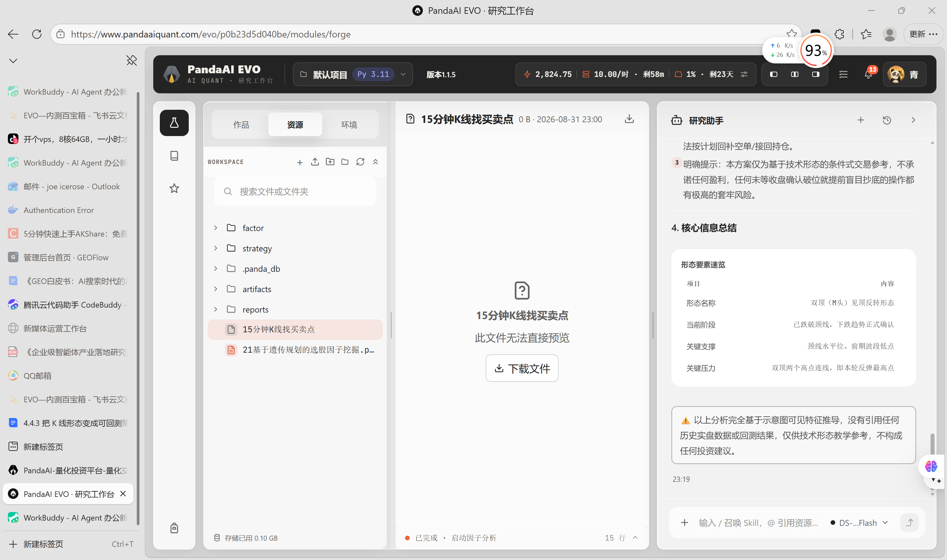Screen dimensions: 947x560
Task: Click the 更新 browser update button
Action: click(x=923, y=34)
